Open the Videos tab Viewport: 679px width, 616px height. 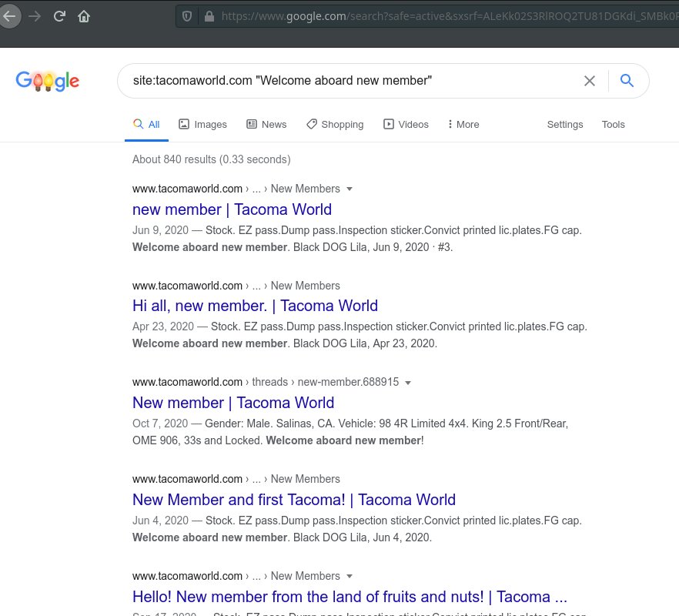click(x=406, y=124)
